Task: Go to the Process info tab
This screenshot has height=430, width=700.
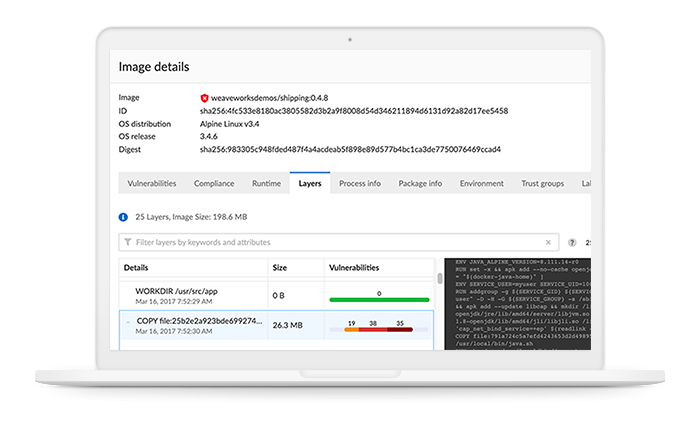Action: coord(359,184)
